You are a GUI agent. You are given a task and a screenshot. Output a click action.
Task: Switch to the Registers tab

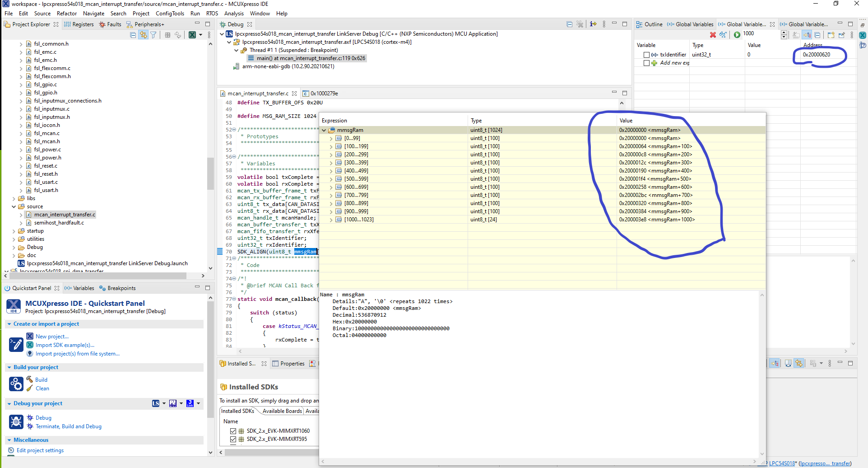[x=79, y=24]
